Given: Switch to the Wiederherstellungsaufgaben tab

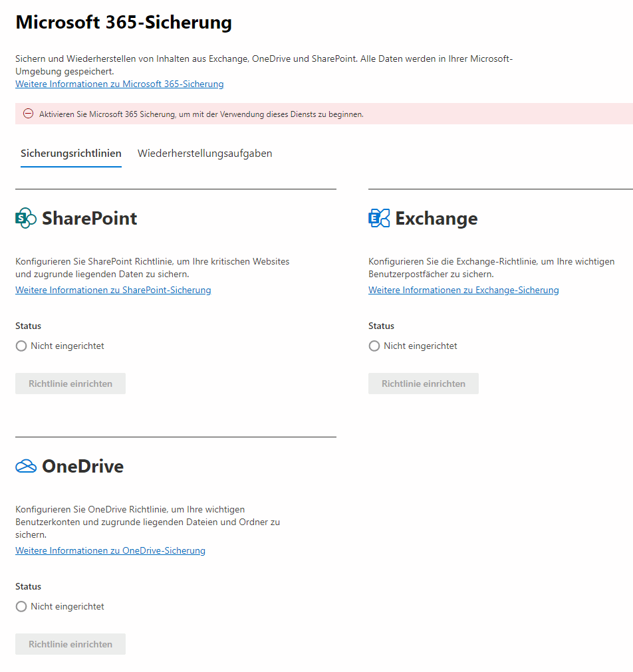Looking at the screenshot, I should [204, 153].
